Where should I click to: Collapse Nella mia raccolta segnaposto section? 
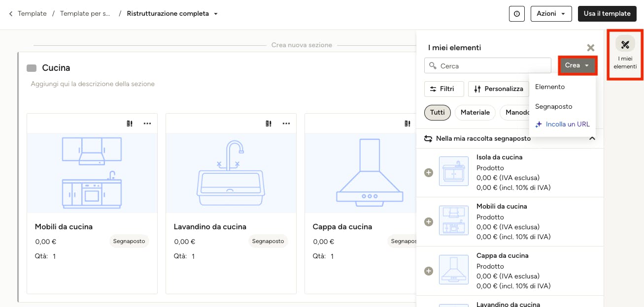(x=593, y=139)
